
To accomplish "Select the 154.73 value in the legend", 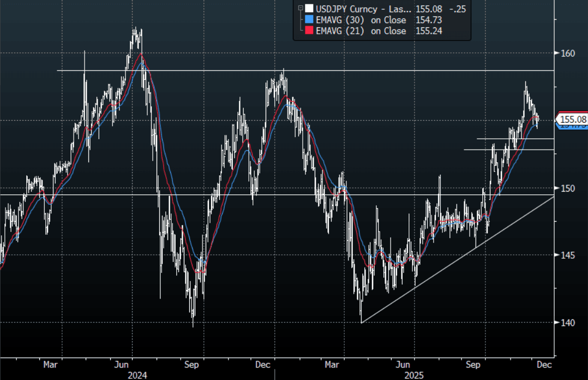I will pos(428,20).
